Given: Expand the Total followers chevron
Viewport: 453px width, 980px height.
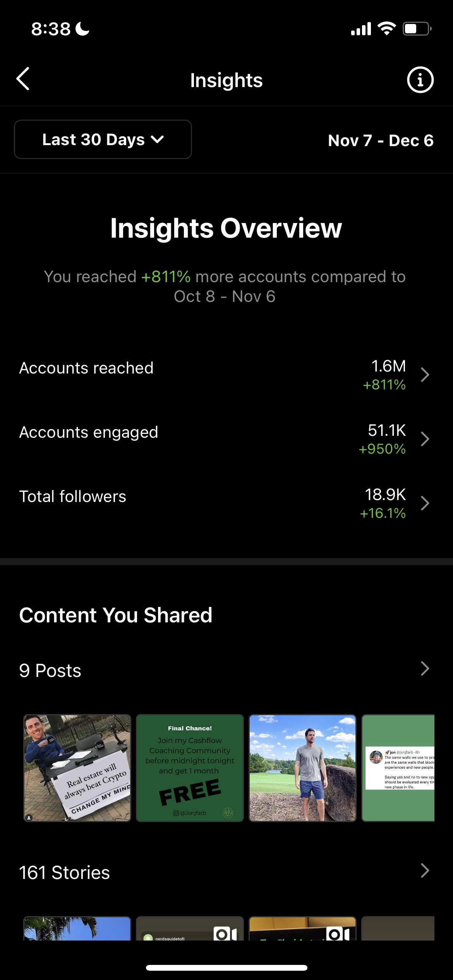Looking at the screenshot, I should [425, 503].
